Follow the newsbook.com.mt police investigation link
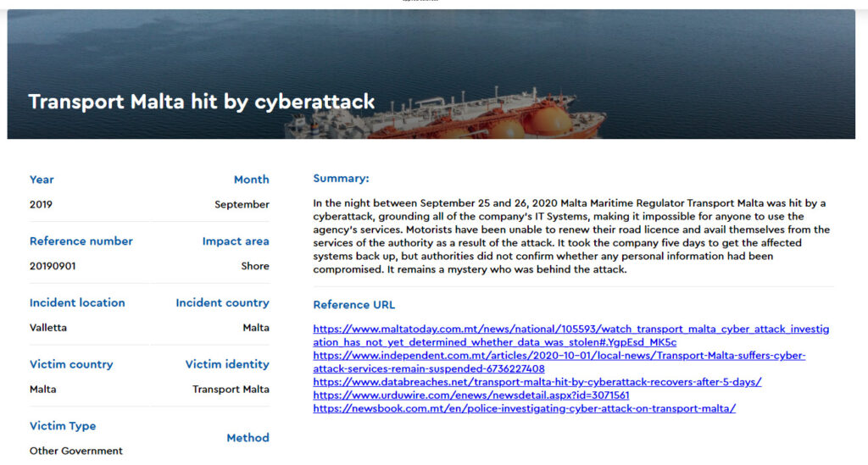 pyautogui.click(x=524, y=408)
